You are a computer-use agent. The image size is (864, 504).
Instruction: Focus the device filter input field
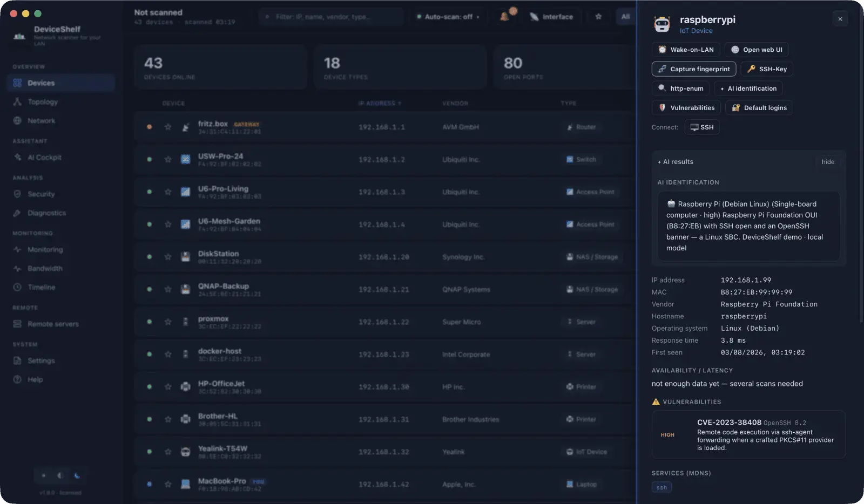pos(331,17)
